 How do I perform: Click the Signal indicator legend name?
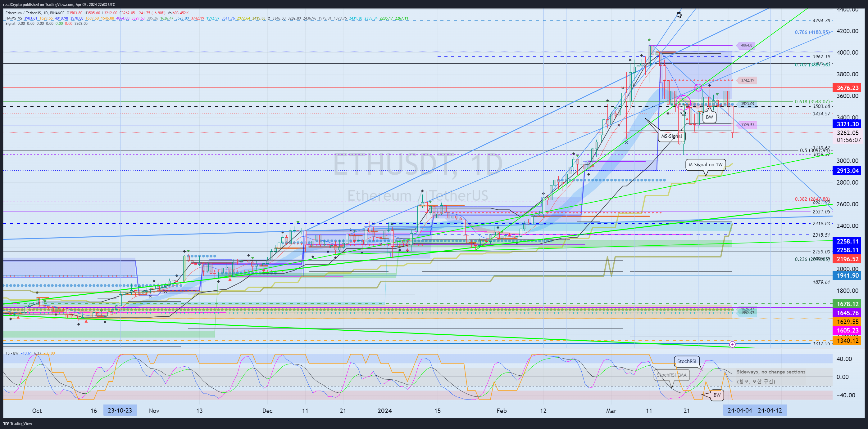click(11, 24)
